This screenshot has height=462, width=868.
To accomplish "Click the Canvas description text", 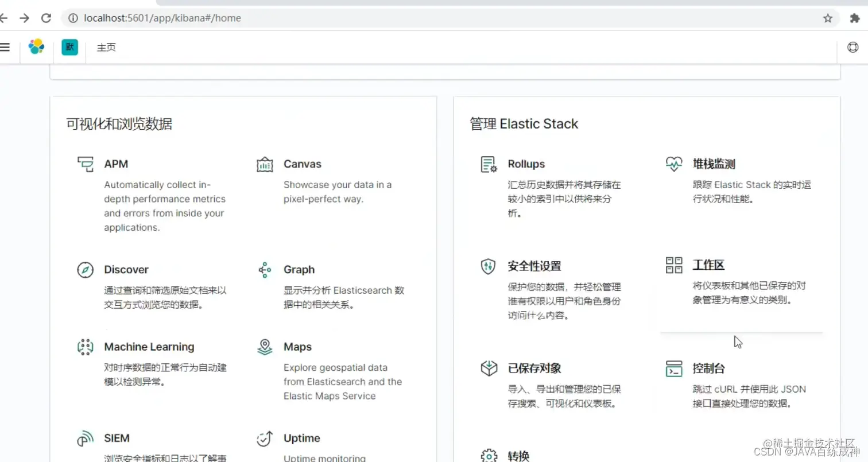I will pos(338,192).
